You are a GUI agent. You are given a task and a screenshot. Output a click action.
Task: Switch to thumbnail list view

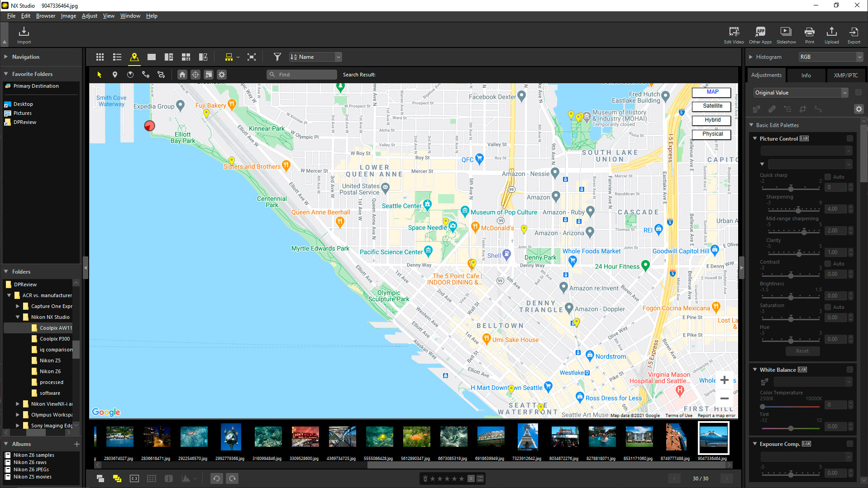coord(117,57)
